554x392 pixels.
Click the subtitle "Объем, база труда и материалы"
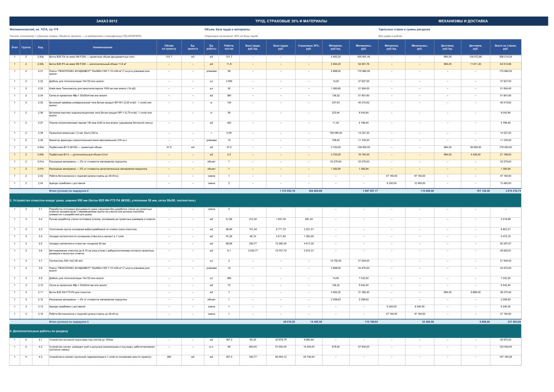click(227, 30)
